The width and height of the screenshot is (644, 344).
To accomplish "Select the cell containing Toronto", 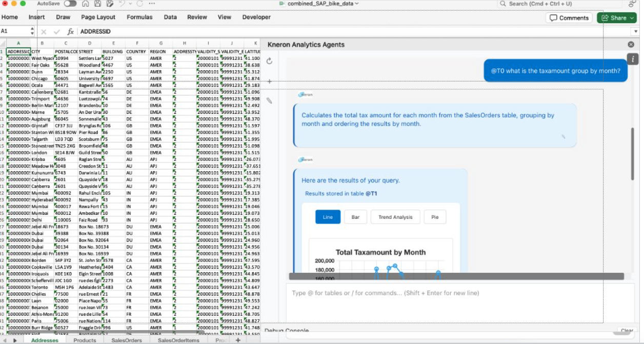I will pyautogui.click(x=43, y=287).
